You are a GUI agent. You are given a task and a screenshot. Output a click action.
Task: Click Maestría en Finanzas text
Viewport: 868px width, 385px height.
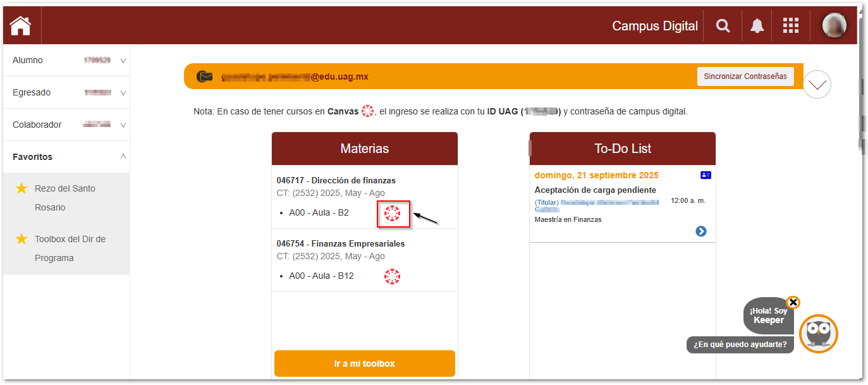(568, 219)
